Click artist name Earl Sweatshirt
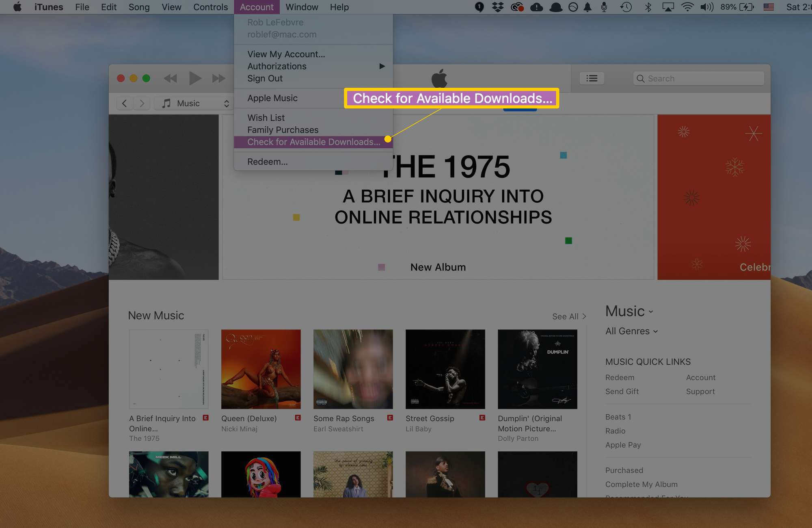The image size is (812, 528). coord(338,429)
